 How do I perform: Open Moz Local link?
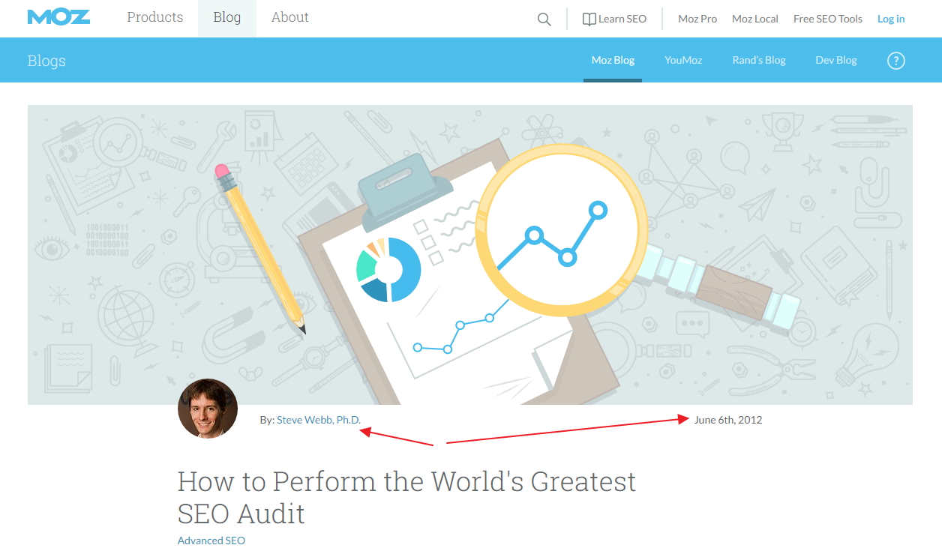click(755, 19)
